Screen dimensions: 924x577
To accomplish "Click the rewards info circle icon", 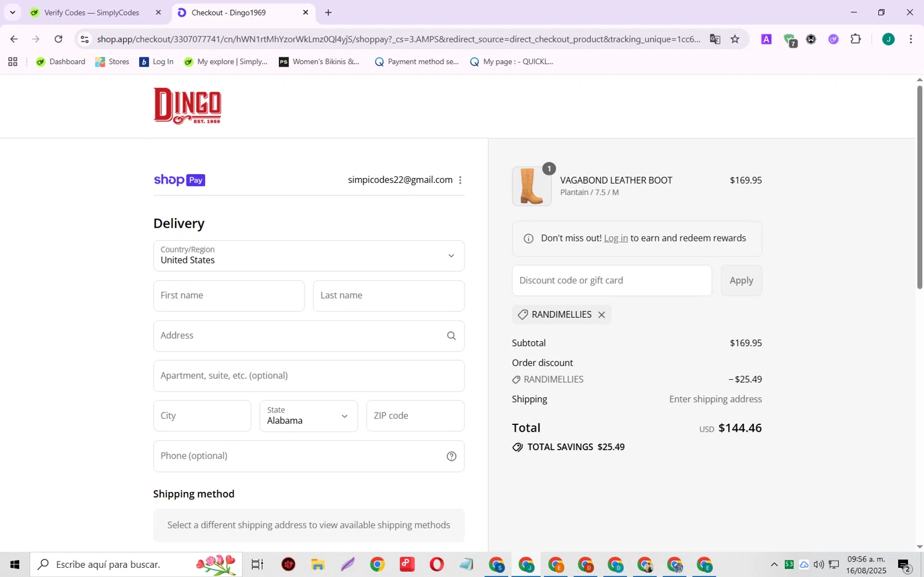I will pos(529,238).
